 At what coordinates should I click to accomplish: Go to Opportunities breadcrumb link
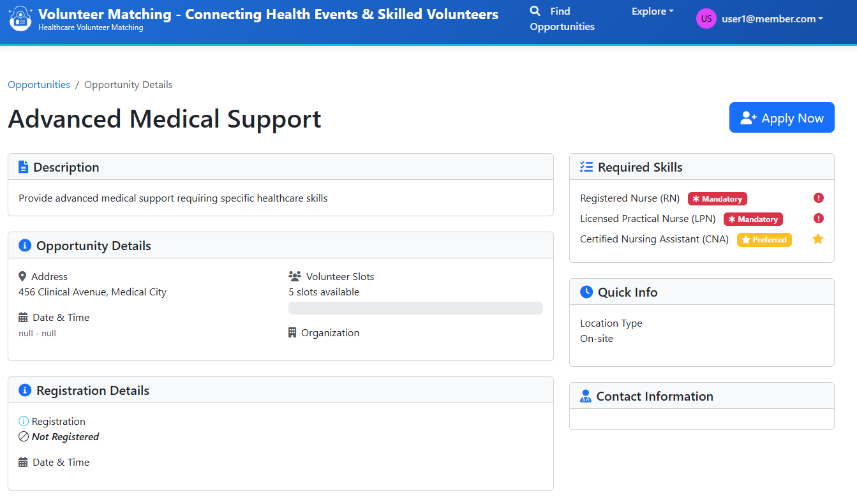point(39,85)
